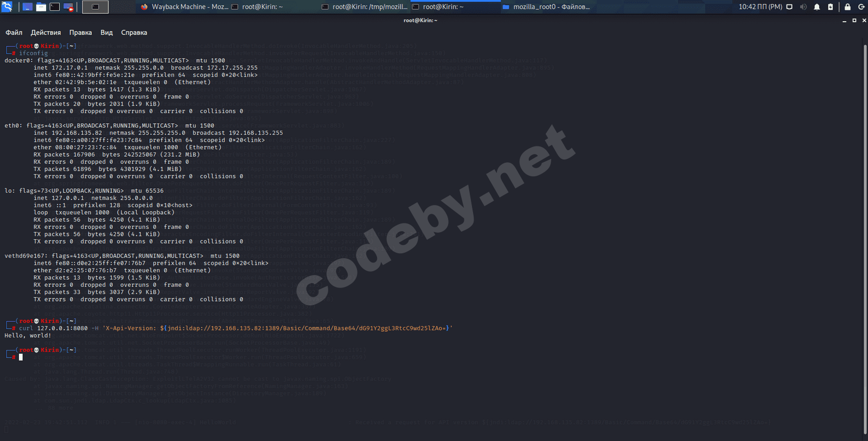Open the Правка menu
868x441 pixels.
click(x=80, y=33)
